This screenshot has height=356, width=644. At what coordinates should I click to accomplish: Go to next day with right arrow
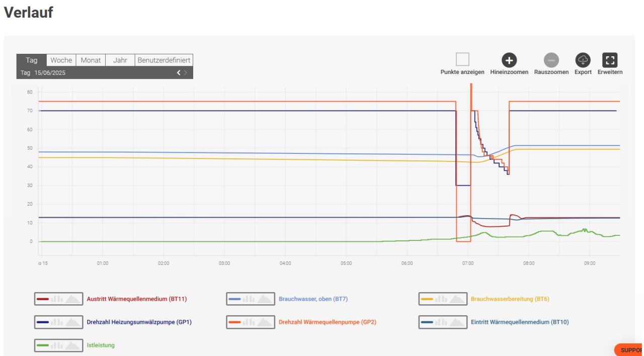click(x=186, y=73)
